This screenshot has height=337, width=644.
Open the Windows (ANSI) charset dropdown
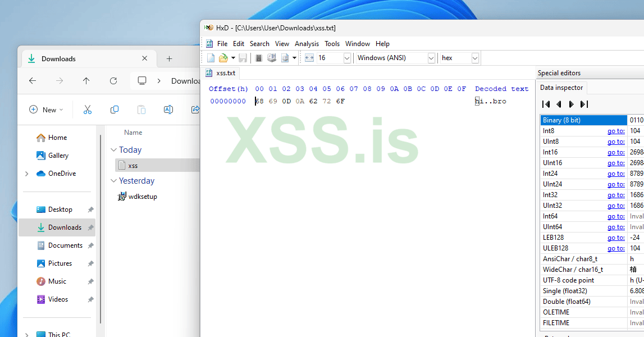tap(431, 58)
